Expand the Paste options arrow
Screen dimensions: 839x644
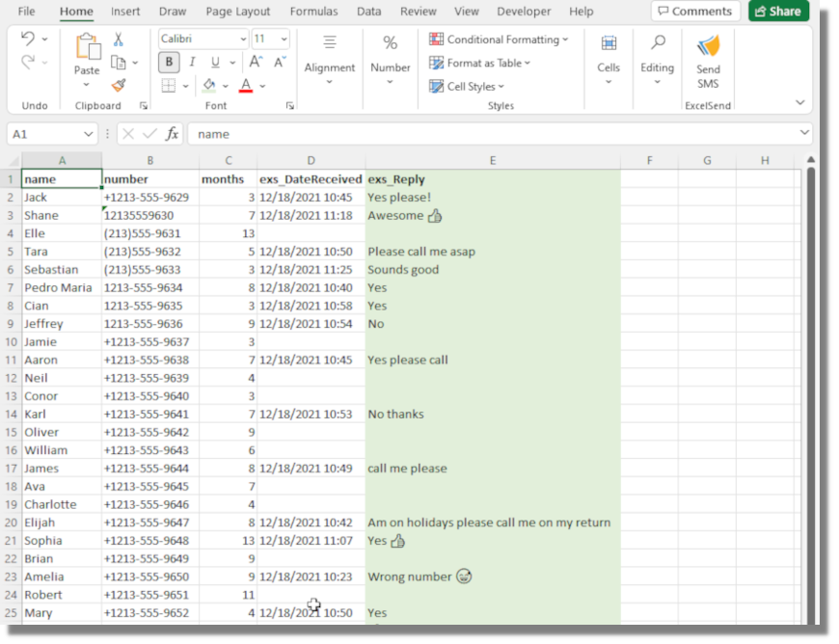[87, 85]
